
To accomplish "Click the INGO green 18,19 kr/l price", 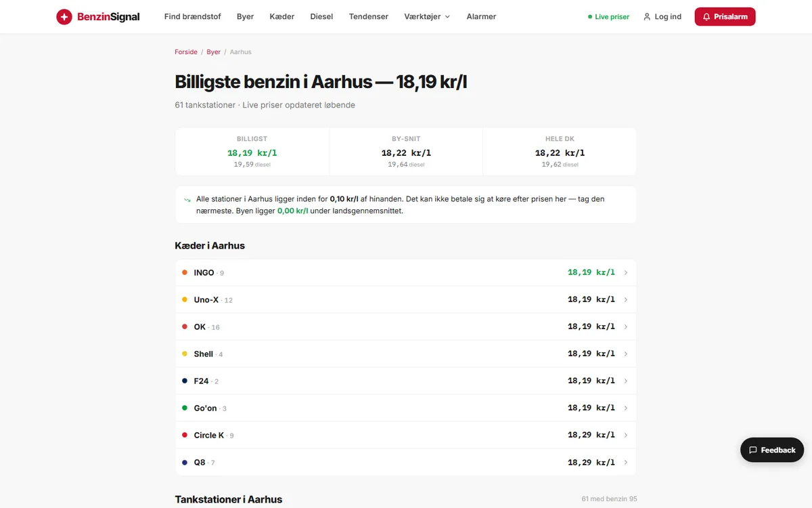I will [591, 272].
